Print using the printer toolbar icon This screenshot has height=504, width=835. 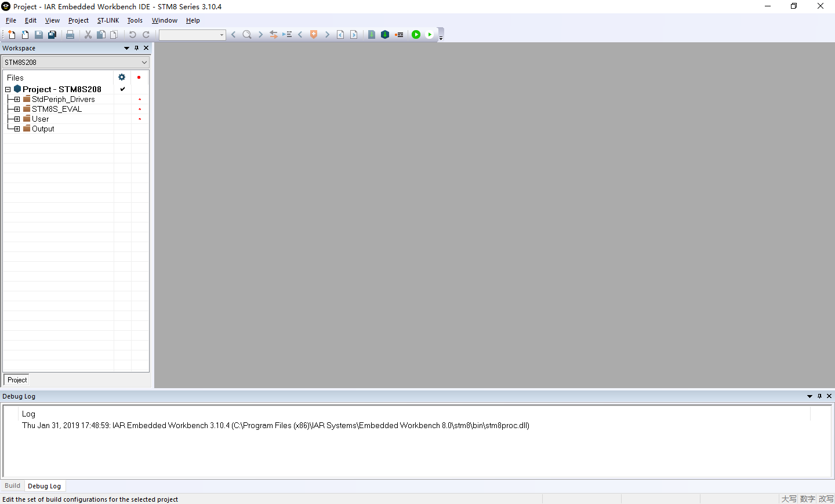(x=70, y=35)
